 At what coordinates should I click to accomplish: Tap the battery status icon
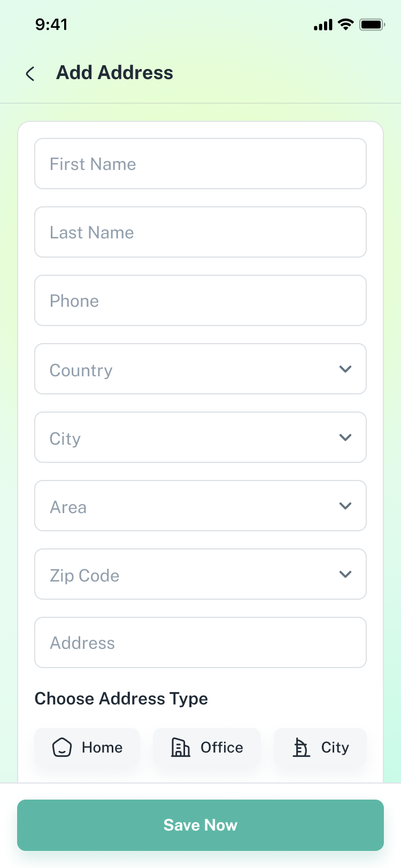pos(372,25)
